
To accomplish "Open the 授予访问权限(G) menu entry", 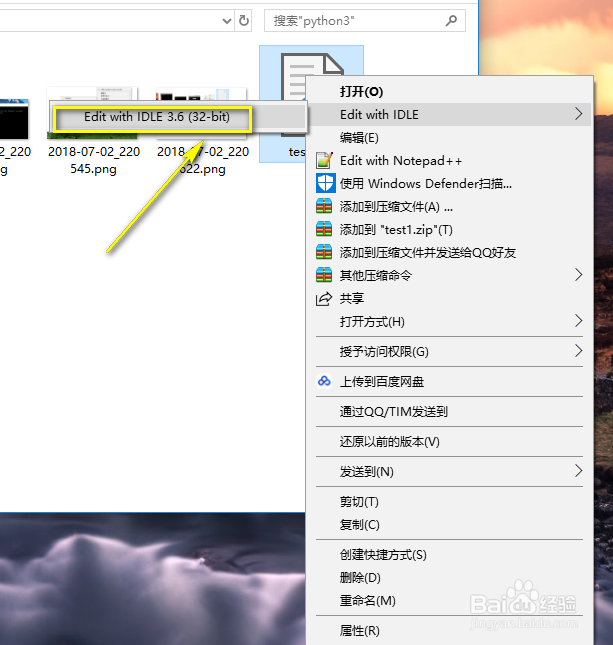I will pyautogui.click(x=450, y=351).
